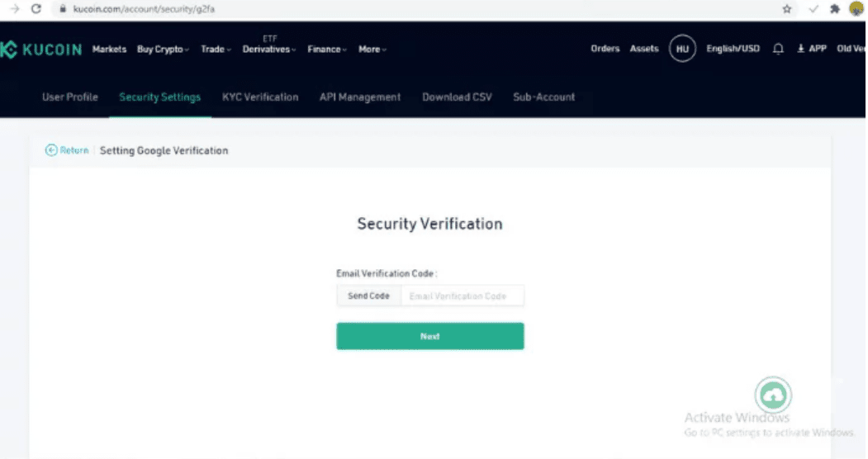Expand the Buy Crypto dropdown
868x459 pixels.
pyautogui.click(x=163, y=50)
